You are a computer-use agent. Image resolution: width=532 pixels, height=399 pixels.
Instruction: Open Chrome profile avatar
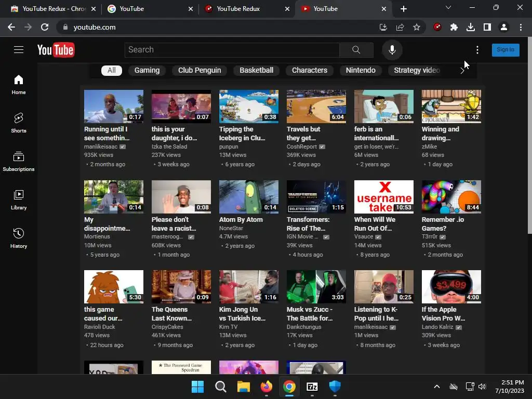(504, 27)
